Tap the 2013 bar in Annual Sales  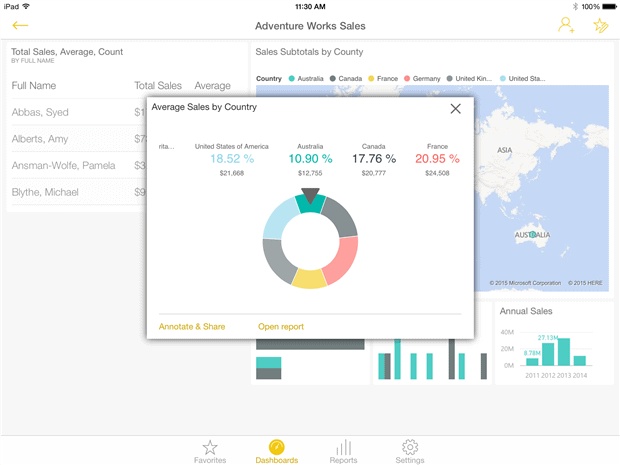click(x=564, y=352)
